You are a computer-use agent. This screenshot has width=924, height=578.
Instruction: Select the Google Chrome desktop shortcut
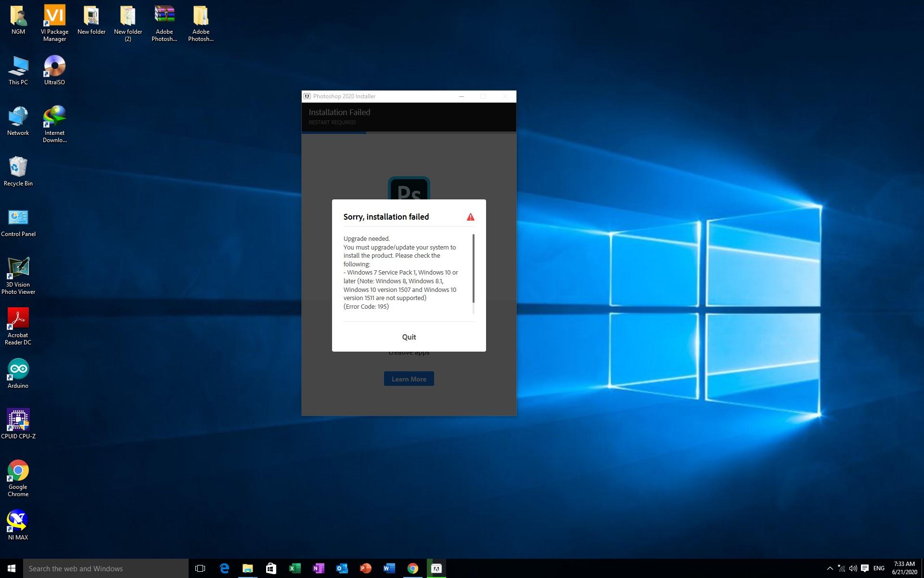(18, 478)
